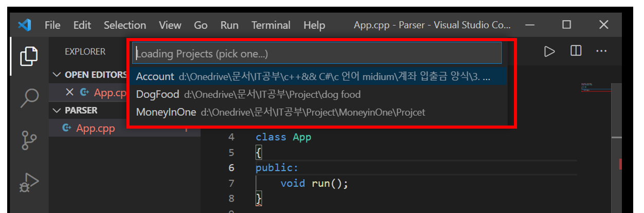Click the VS Code logo icon
This screenshot has width=644, height=213.
point(25,25)
